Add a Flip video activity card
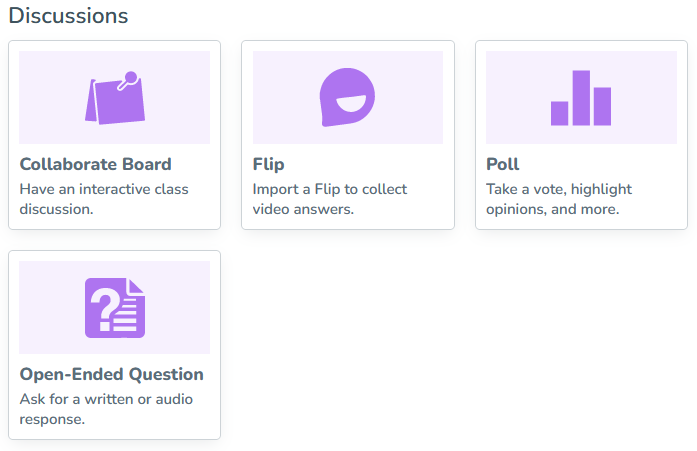Viewport: 697px width, 451px height. point(347,135)
